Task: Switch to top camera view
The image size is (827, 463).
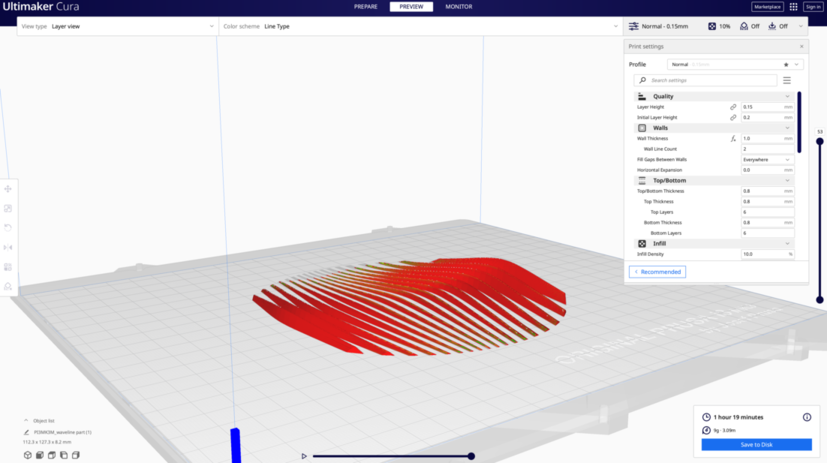Action: (52, 455)
